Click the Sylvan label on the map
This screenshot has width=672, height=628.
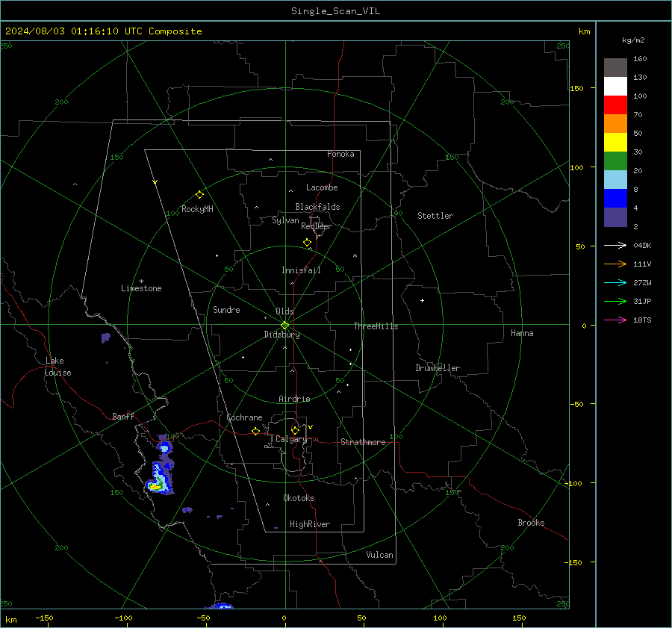tap(285, 220)
